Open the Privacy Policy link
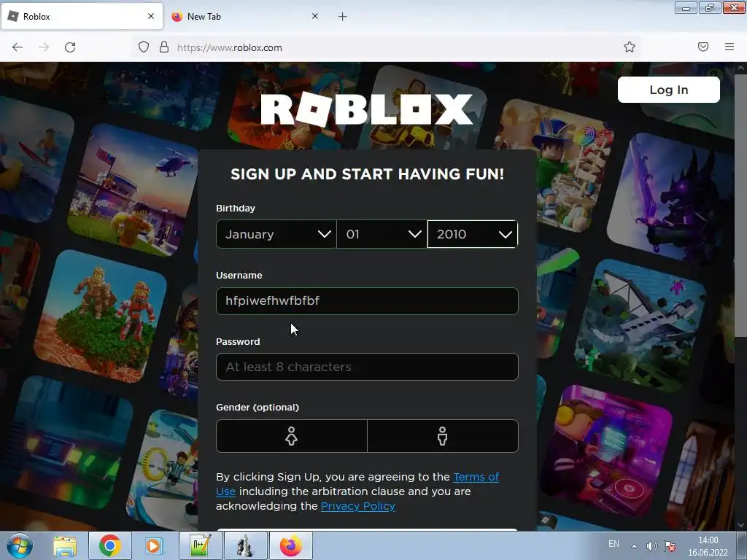The image size is (747, 560). click(x=357, y=506)
